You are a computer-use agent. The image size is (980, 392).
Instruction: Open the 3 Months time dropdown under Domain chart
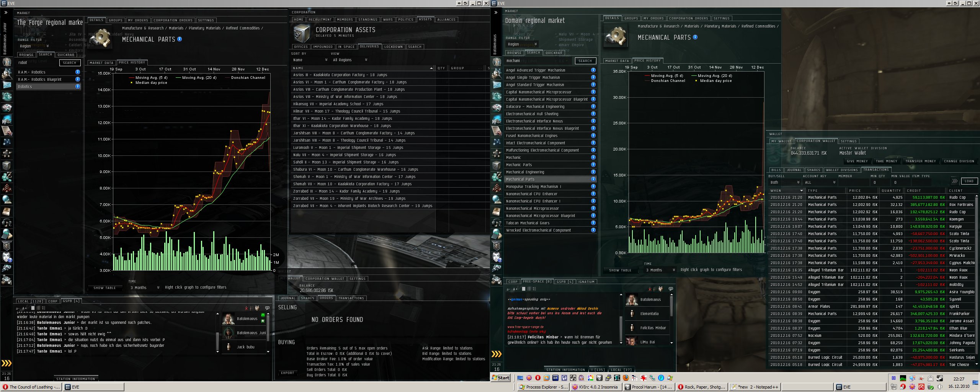coord(660,270)
